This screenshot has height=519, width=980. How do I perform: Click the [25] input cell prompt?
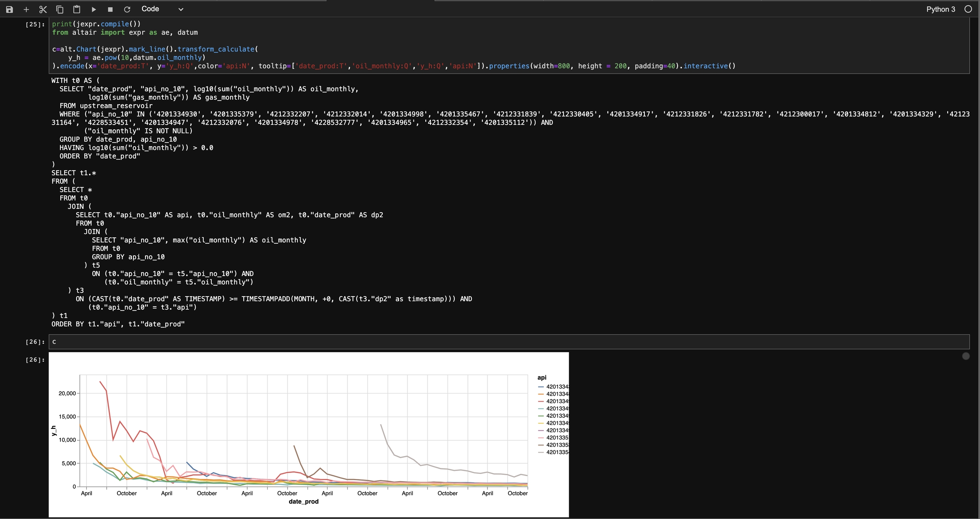click(x=35, y=24)
